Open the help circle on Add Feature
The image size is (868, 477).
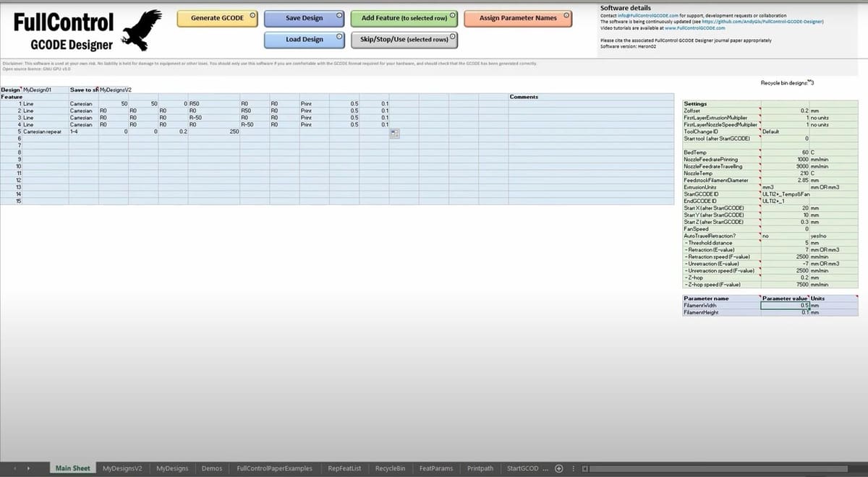coord(452,14)
